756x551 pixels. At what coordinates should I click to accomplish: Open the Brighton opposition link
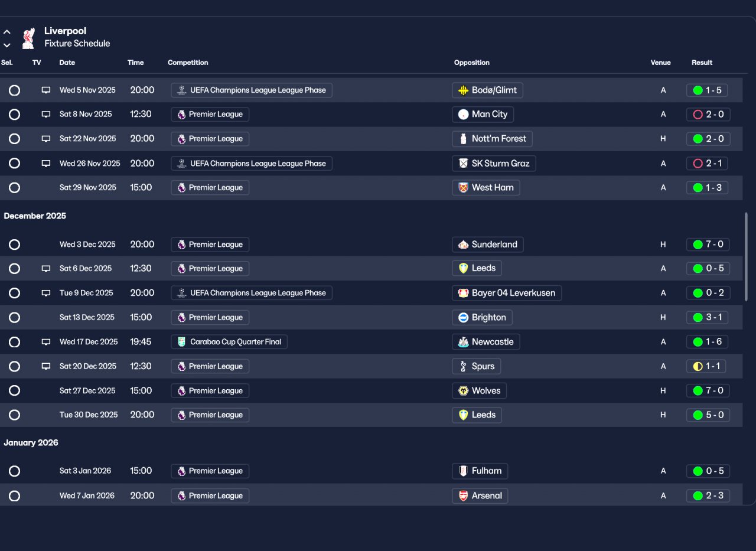[x=483, y=318]
